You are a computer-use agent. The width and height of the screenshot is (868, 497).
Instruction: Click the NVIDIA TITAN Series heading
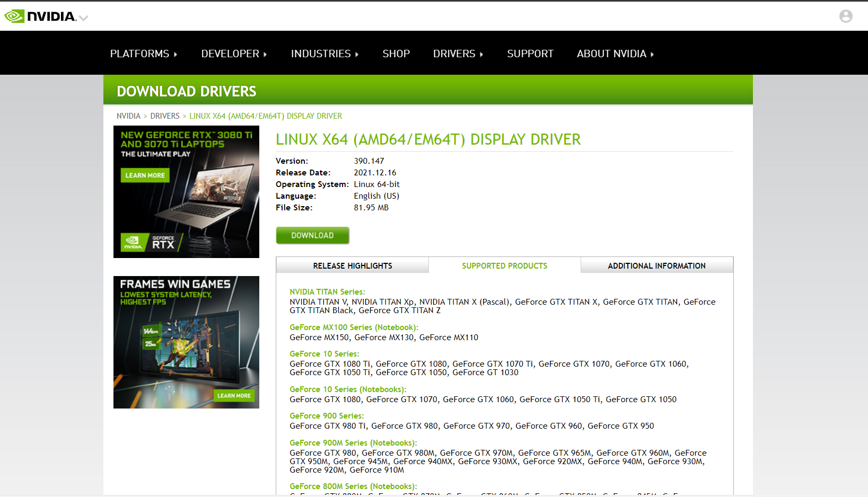coord(327,292)
